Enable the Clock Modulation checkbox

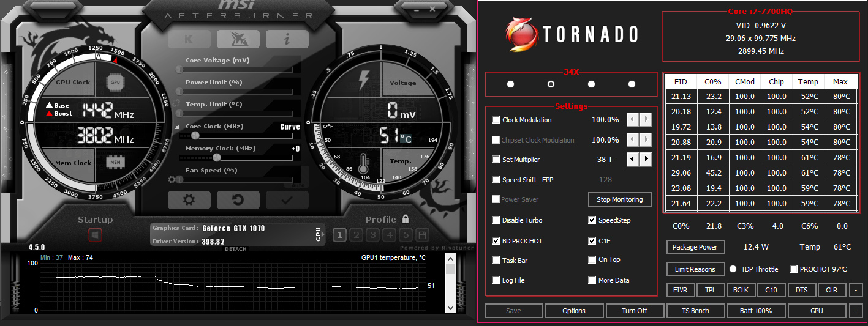[x=496, y=120]
